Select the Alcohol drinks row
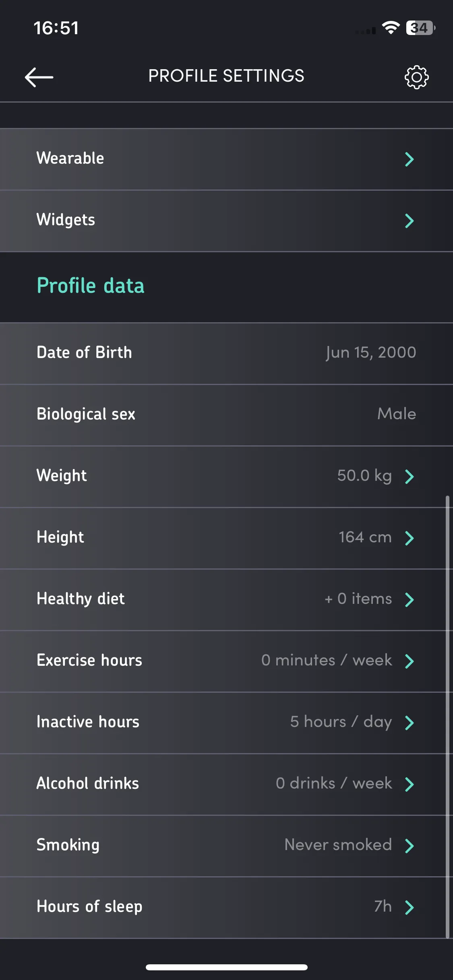Screen dimensions: 453x980 point(226,784)
